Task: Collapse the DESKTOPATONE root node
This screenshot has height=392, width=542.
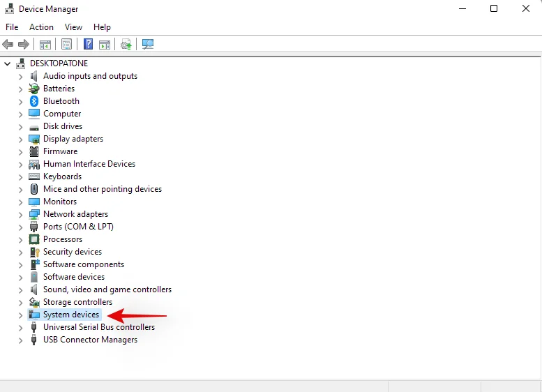Action: 7,63
